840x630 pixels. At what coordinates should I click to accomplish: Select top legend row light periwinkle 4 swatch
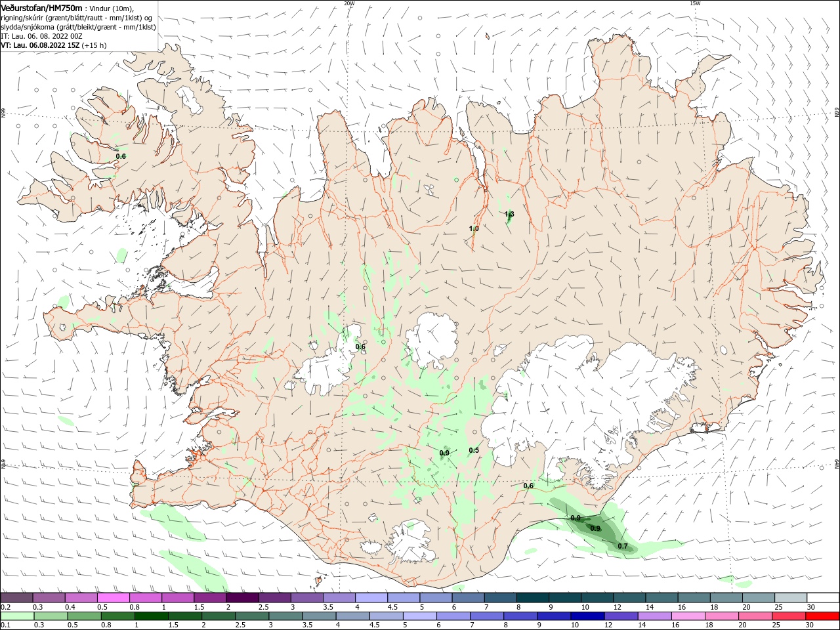(371, 597)
